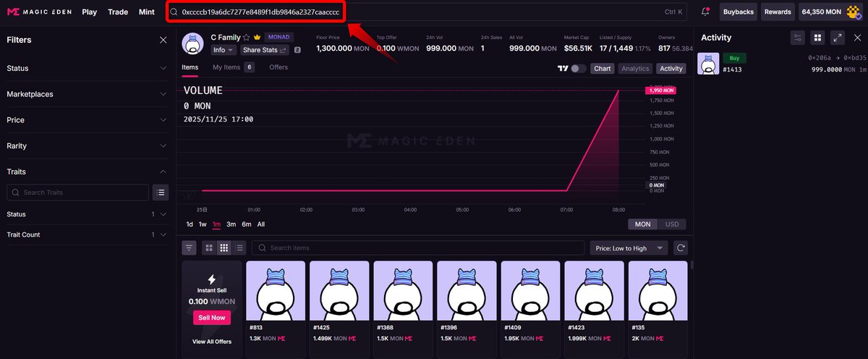This screenshot has height=359, width=868.
Task: Click the Magic Eden logo
Action: pos(39,12)
